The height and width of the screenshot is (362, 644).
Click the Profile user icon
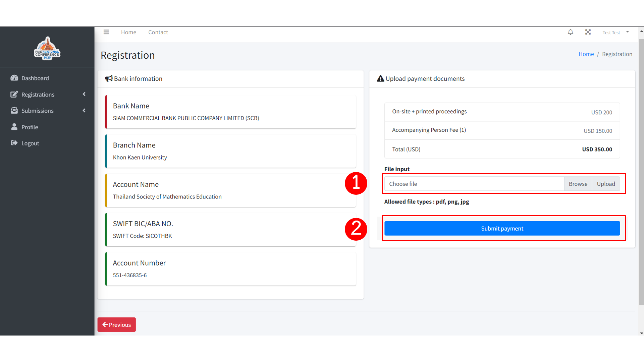[14, 127]
